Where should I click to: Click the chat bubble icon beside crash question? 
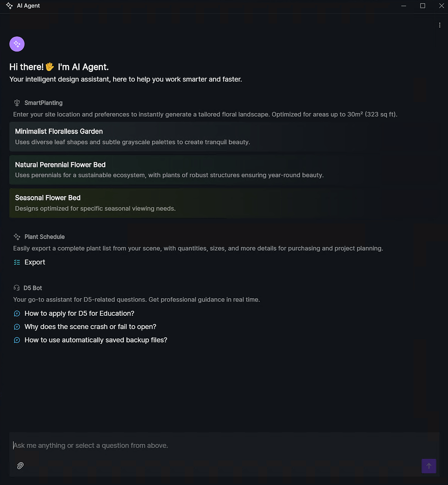coord(16,327)
